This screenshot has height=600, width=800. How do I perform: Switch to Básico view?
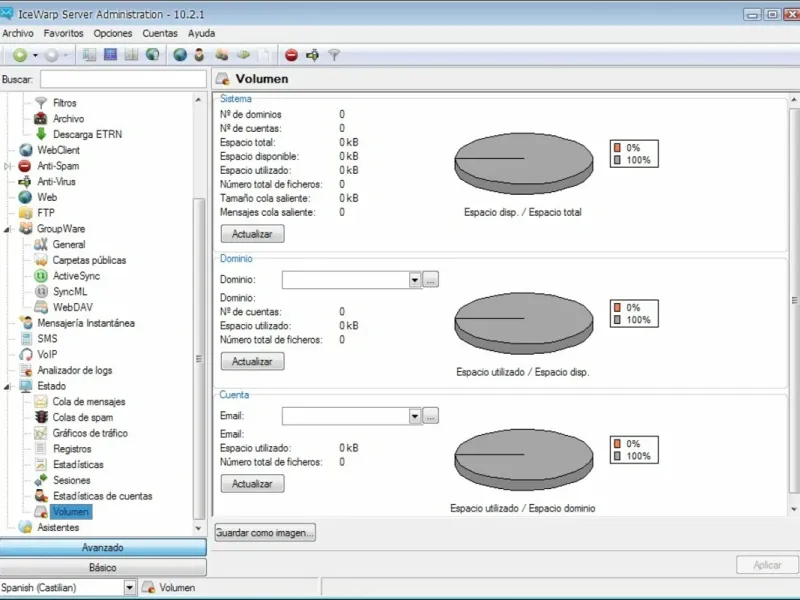pyautogui.click(x=103, y=568)
